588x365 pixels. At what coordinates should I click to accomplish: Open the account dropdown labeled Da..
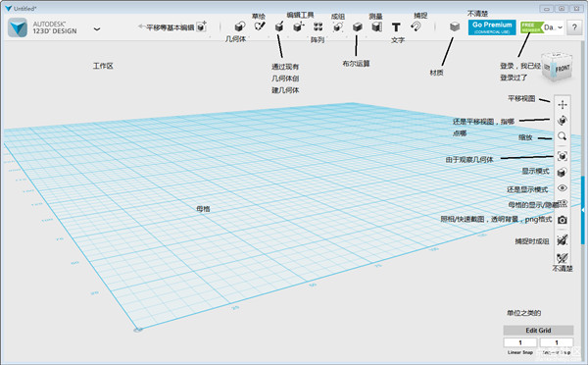pos(554,27)
